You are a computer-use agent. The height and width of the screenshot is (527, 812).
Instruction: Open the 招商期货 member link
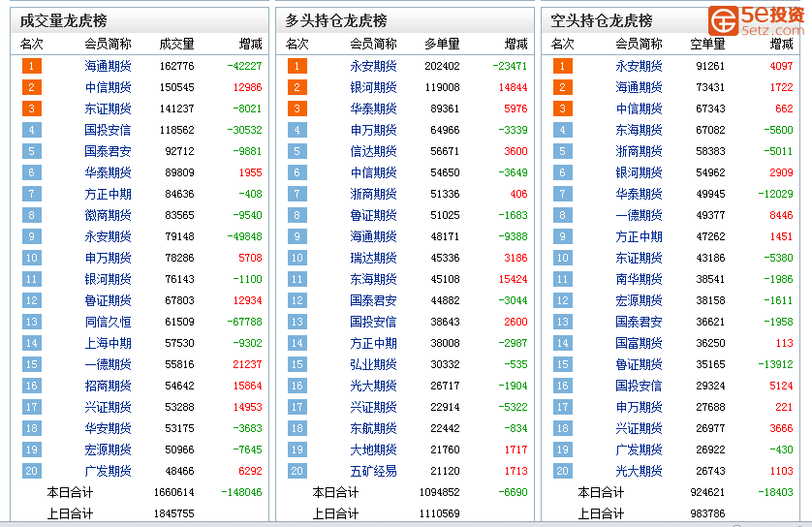[108, 386]
